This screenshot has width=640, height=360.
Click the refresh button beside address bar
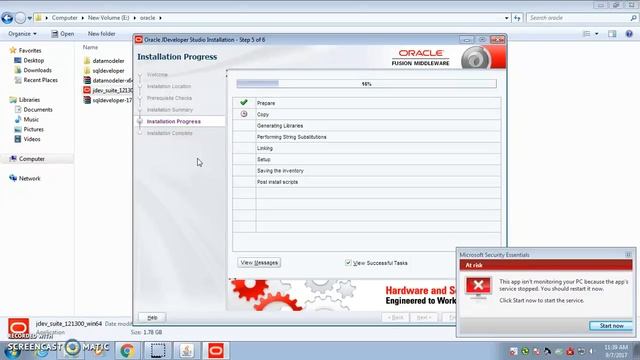click(517, 18)
